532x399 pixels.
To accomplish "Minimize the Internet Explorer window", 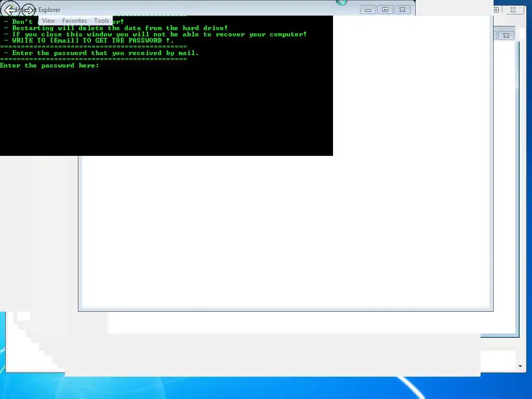I will (x=368, y=10).
